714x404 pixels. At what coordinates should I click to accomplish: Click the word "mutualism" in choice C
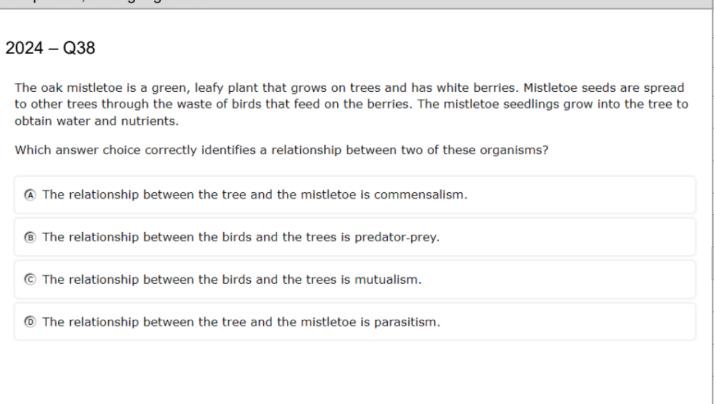click(388, 280)
